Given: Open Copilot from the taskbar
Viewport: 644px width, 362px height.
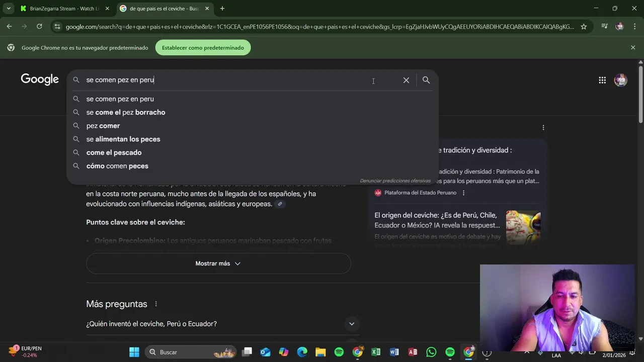Looking at the screenshot, I should [x=284, y=352].
